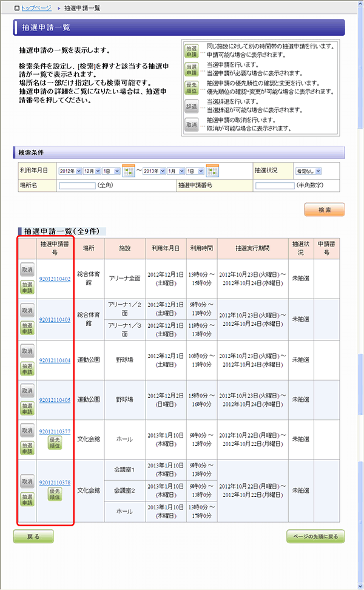364x590 pixels.
Task: Click the 会議室2 facility cell
Action: 125,490
